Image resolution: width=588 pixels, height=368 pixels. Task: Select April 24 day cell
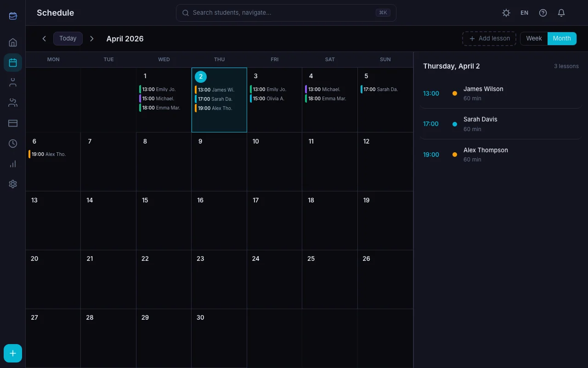(274, 279)
